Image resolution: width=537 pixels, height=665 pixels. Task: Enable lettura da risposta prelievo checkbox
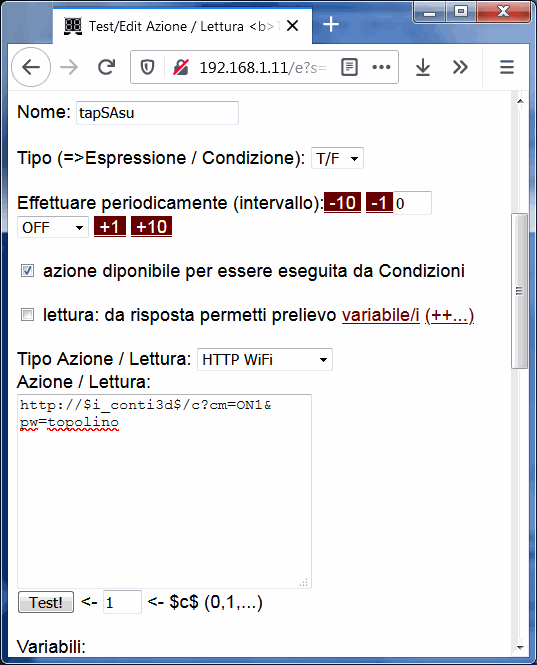coord(28,315)
